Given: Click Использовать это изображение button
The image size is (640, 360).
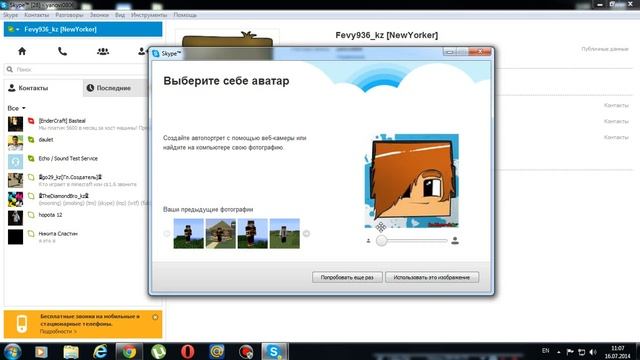Looking at the screenshot, I should 432,277.
